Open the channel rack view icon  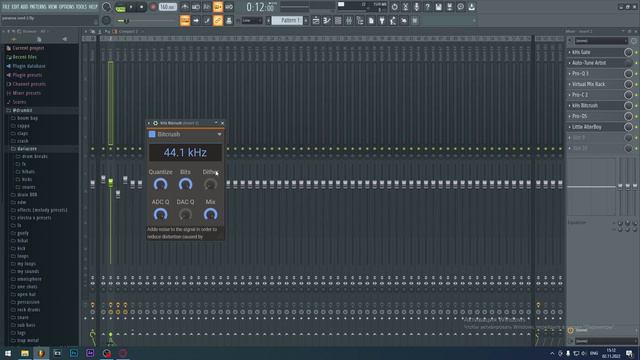point(338,20)
